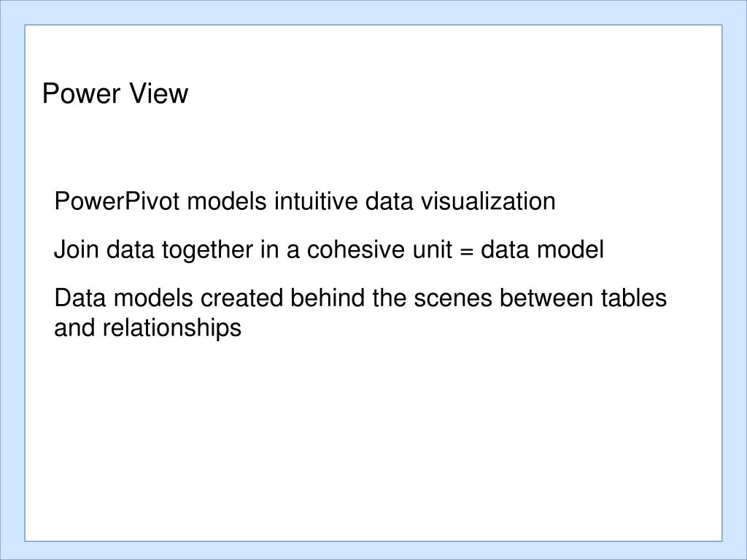This screenshot has height=560, width=747.
Task: Click the word between
Action: tap(546, 298)
